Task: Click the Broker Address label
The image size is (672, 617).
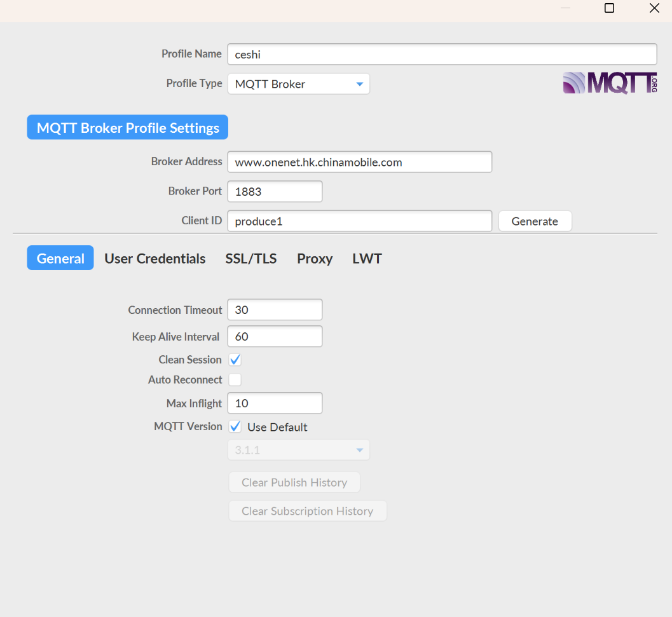Action: pyautogui.click(x=186, y=161)
